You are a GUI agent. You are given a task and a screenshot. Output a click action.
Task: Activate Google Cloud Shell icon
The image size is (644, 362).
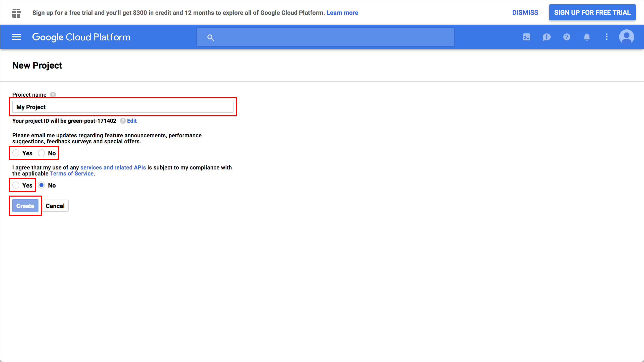pyautogui.click(x=526, y=37)
